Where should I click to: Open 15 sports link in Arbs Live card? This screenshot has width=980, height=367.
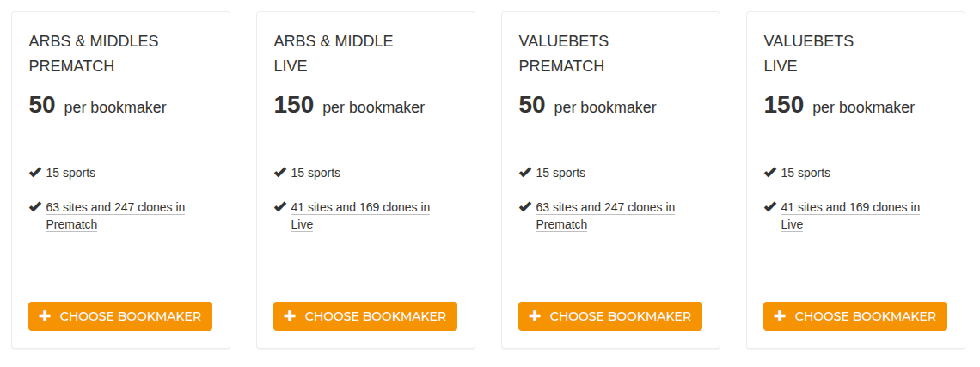tap(315, 173)
